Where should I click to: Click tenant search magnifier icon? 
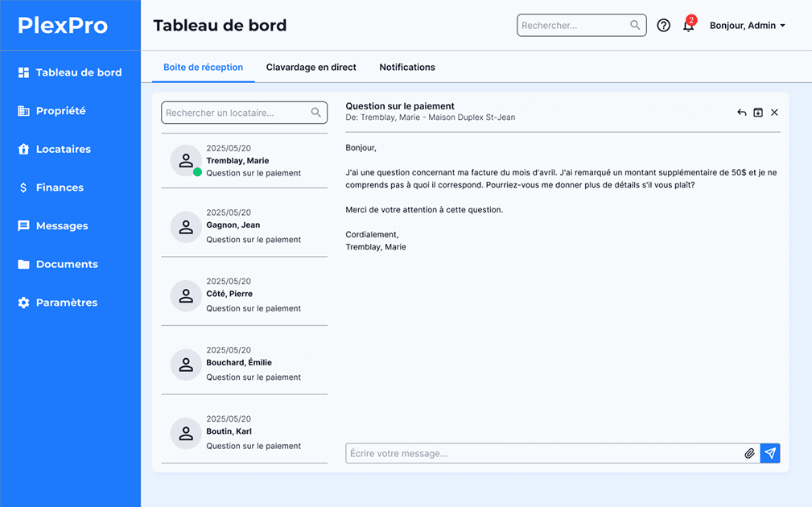point(316,113)
